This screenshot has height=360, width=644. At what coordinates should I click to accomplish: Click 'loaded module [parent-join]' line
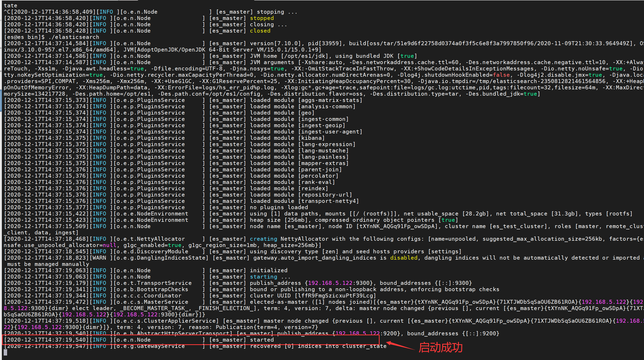(x=296, y=169)
